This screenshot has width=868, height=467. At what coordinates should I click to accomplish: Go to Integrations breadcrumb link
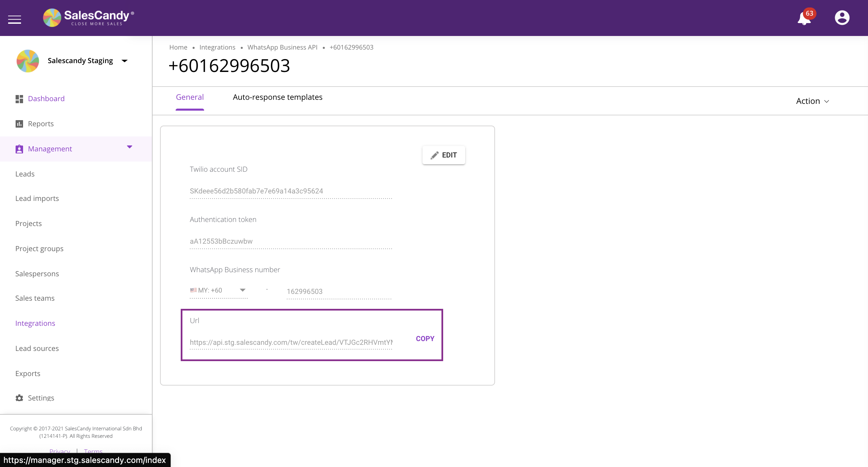point(217,48)
